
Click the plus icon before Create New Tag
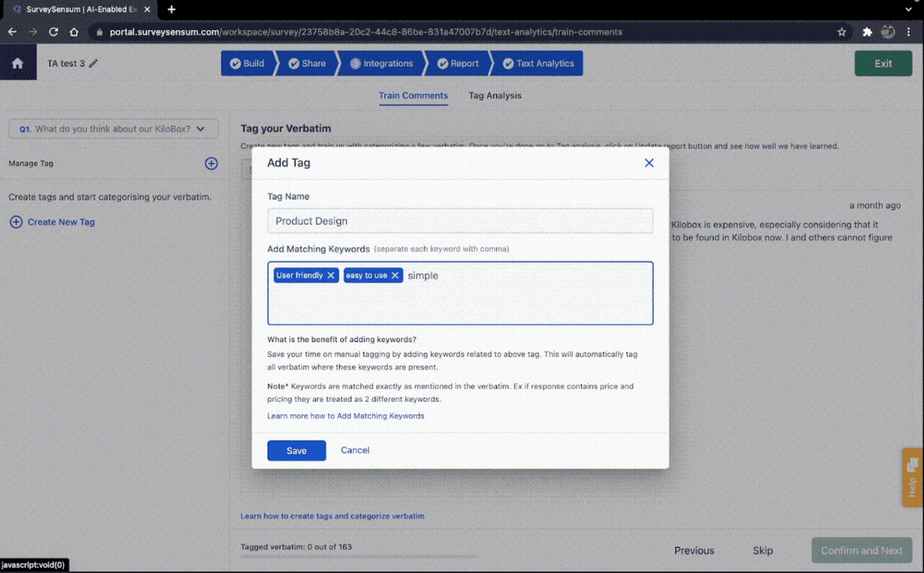(15, 221)
